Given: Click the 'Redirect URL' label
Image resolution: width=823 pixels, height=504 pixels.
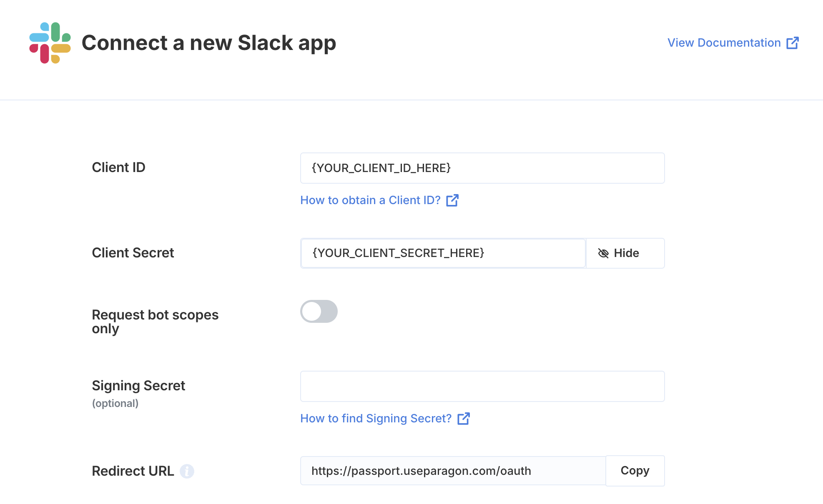Looking at the screenshot, I should coord(133,471).
